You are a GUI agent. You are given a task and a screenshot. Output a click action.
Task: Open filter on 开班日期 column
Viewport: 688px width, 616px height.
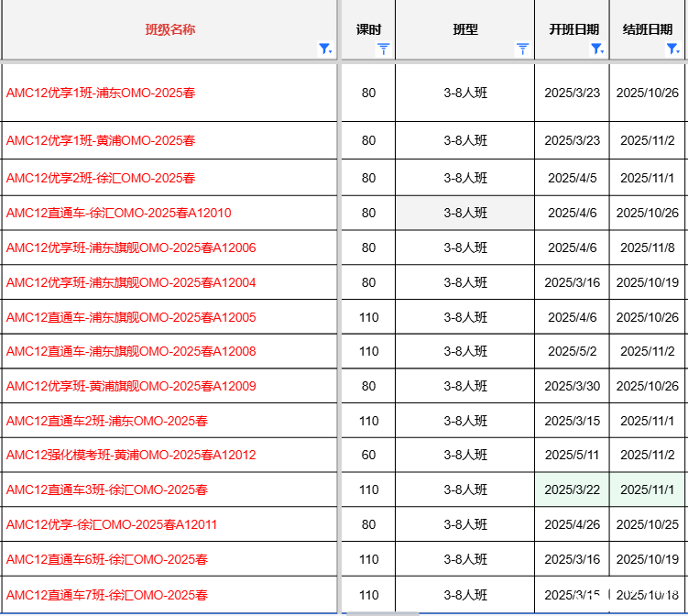pos(597,49)
